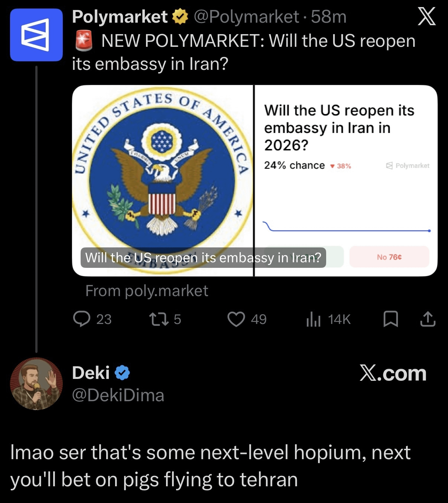Click Polymarket's gold verified badge
The height and width of the screenshot is (503, 448).
pyautogui.click(x=180, y=17)
